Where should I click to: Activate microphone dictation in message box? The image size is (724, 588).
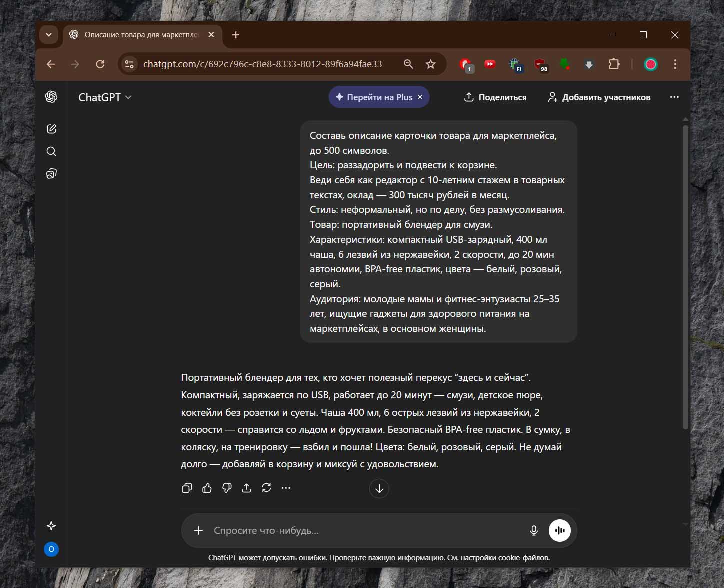tap(534, 530)
